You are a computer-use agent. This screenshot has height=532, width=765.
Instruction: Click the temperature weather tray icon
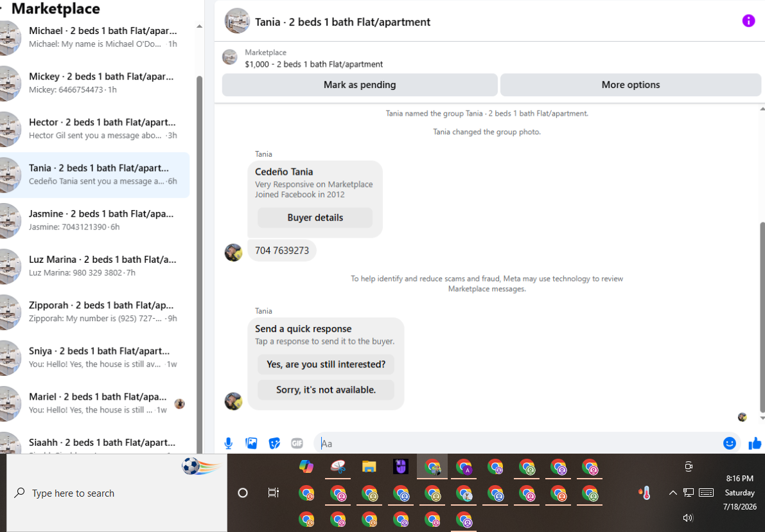(645, 493)
